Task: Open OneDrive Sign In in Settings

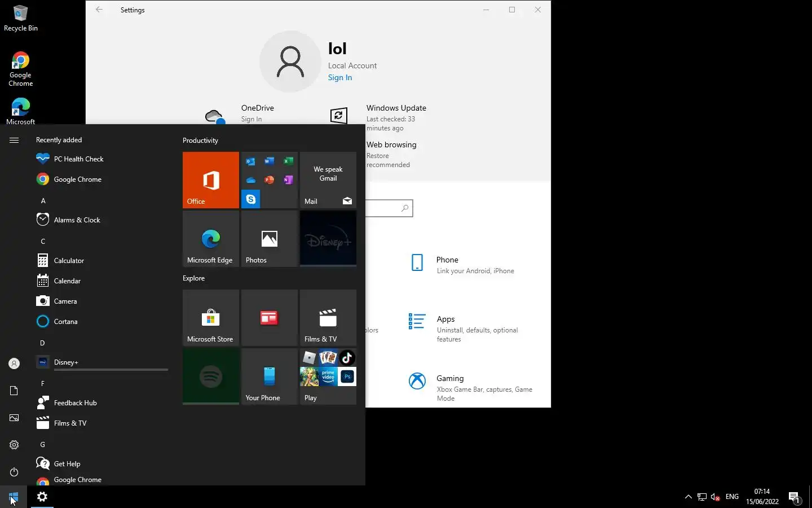Action: [240, 113]
